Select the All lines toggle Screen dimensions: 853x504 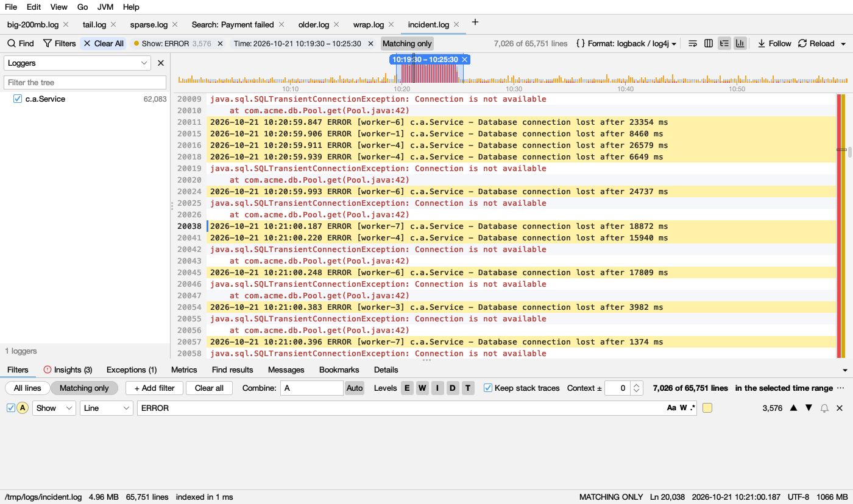click(27, 388)
